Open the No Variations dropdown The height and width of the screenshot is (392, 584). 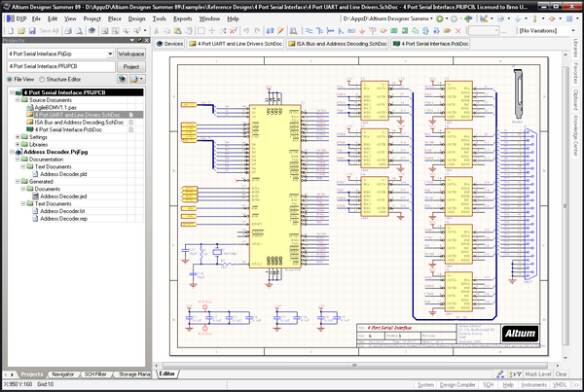coord(573,31)
